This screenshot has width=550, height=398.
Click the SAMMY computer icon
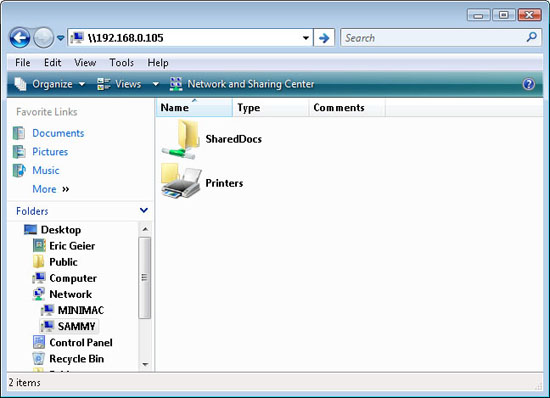[47, 326]
